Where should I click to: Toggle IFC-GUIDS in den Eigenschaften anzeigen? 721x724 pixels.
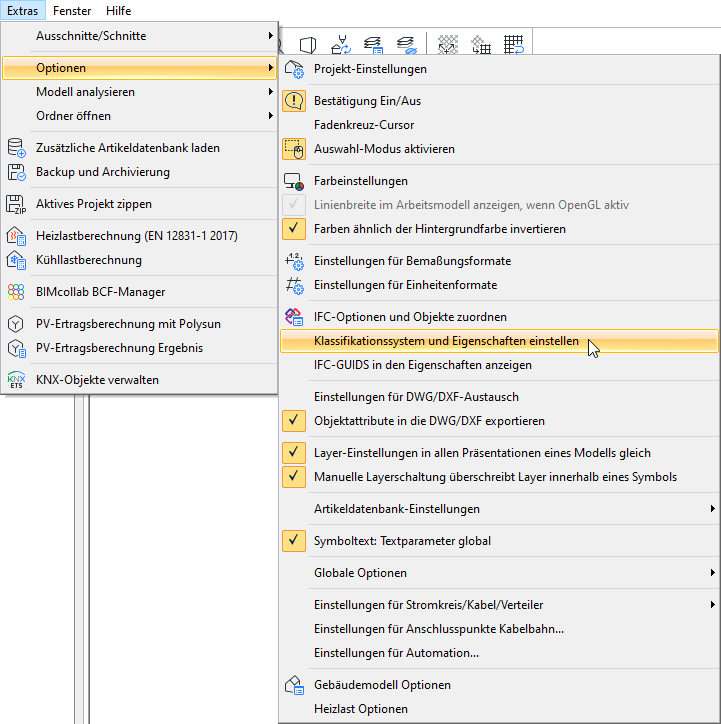[499, 365]
